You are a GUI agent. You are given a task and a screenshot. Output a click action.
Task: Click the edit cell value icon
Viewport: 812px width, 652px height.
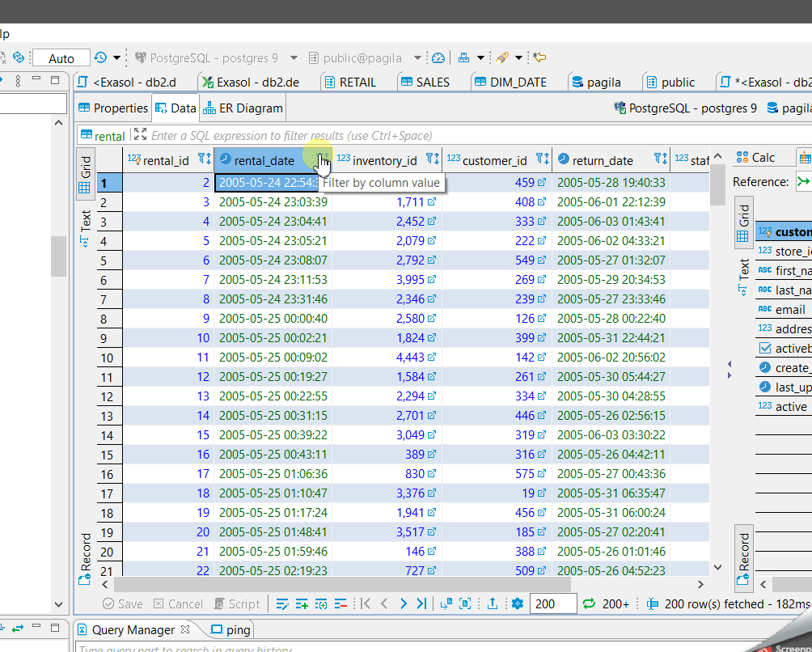tap(282, 603)
